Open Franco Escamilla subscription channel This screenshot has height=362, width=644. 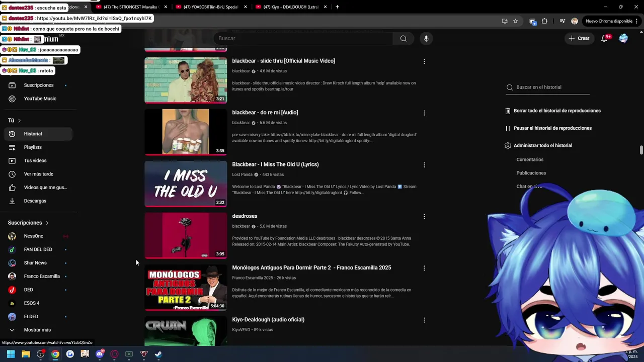[x=38, y=277]
